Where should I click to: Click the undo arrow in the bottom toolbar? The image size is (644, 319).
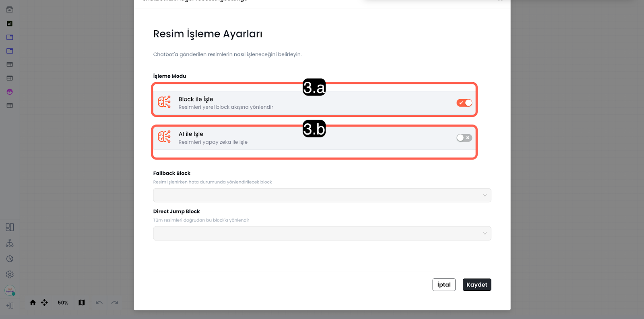(x=99, y=302)
